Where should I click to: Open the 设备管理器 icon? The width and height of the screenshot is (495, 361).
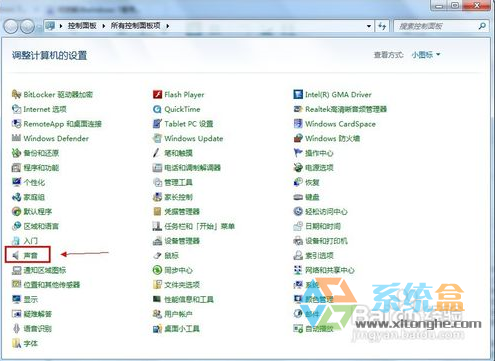pos(157,241)
